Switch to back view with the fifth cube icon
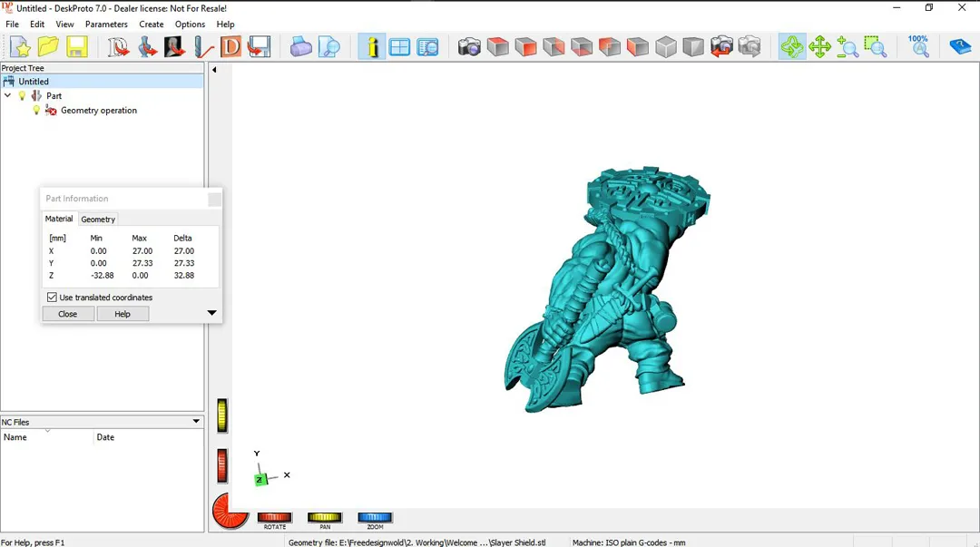 (610, 47)
